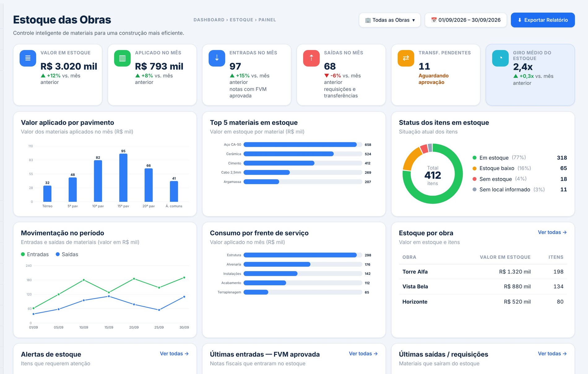
Task: Click the Valor em Estoque list icon
Action: pyautogui.click(x=28, y=58)
